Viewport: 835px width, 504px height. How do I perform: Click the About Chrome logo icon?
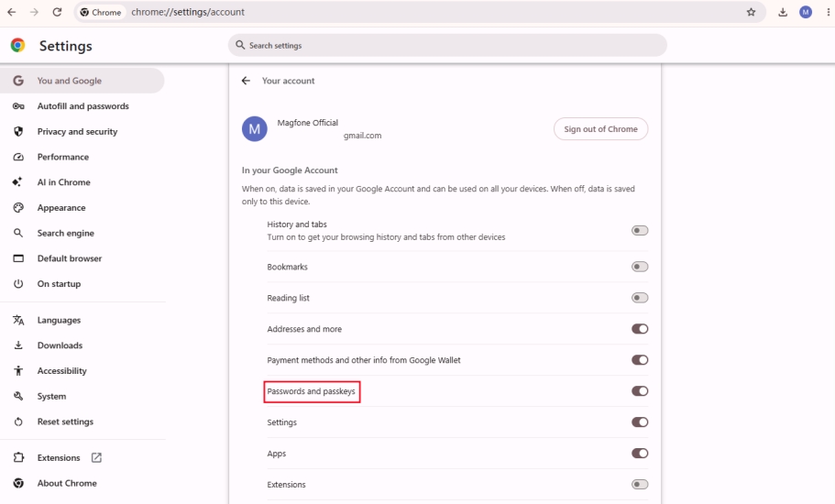18,483
